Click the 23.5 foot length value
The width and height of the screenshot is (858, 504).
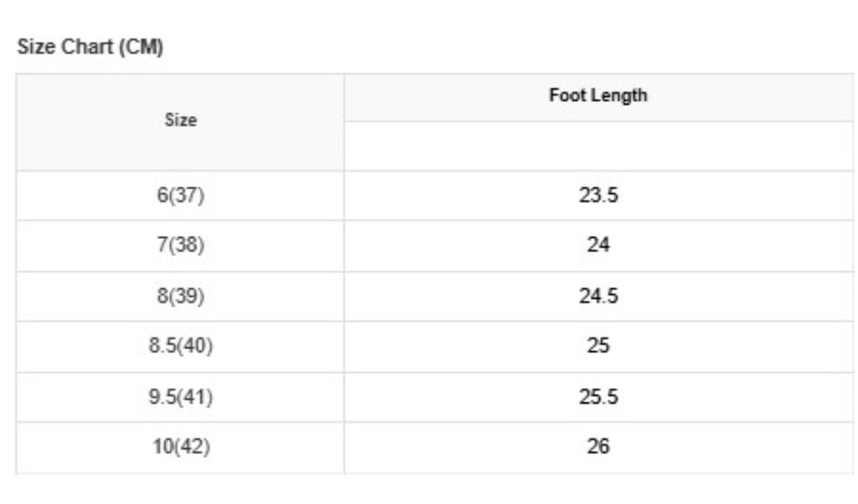(598, 196)
